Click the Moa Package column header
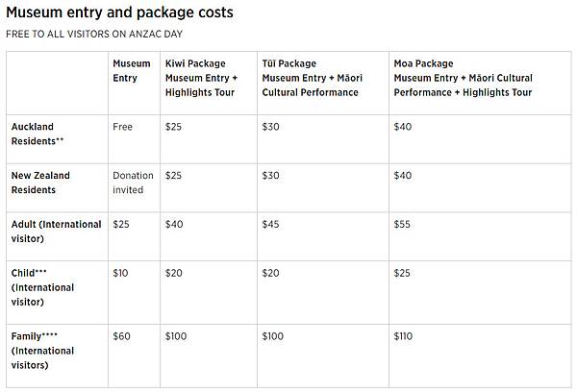This screenshot has width=577, height=392. (x=464, y=78)
